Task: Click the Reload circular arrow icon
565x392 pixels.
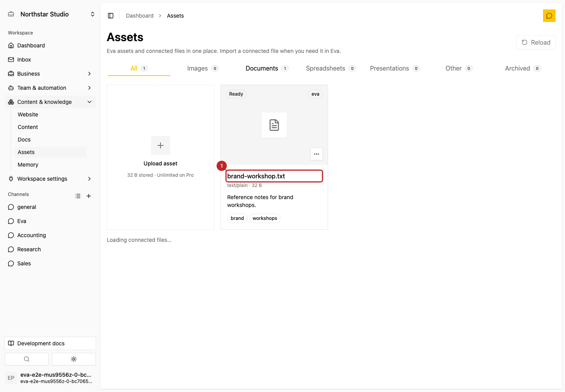Action: 525,42
